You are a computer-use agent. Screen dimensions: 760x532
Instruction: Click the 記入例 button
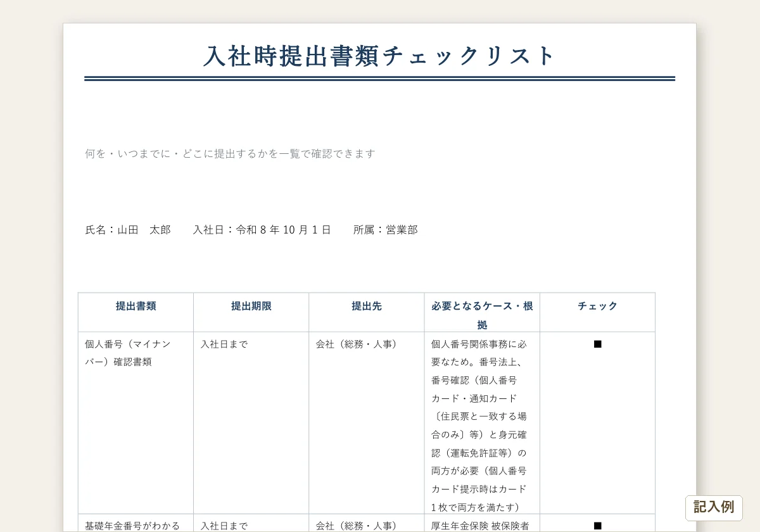click(x=714, y=507)
